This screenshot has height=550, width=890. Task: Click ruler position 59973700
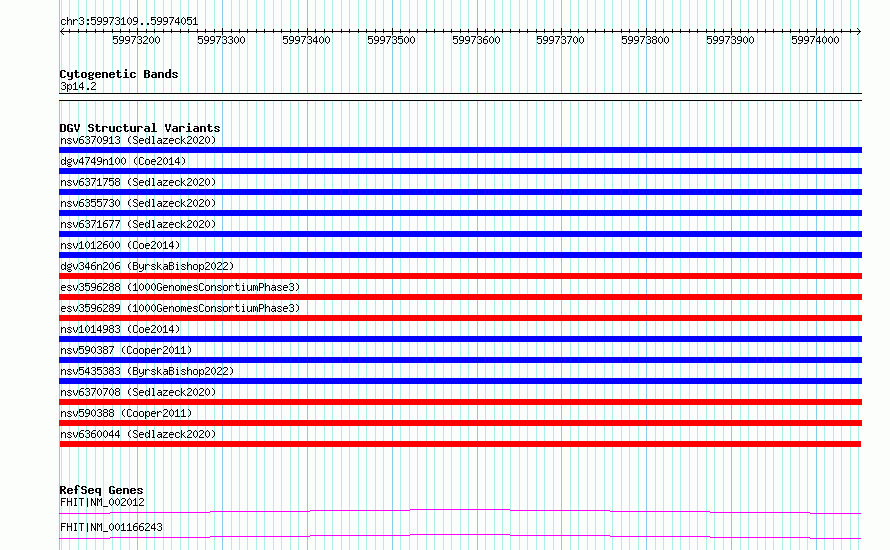pos(560,40)
